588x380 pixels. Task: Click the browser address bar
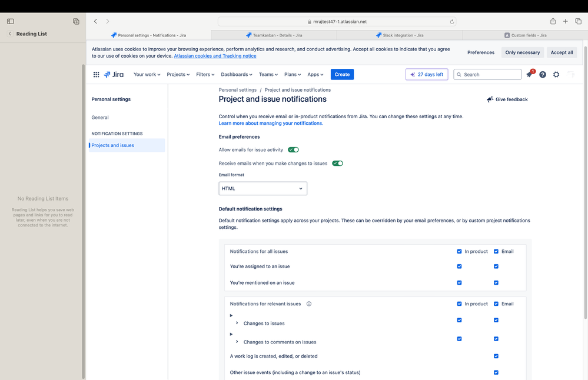point(337,22)
